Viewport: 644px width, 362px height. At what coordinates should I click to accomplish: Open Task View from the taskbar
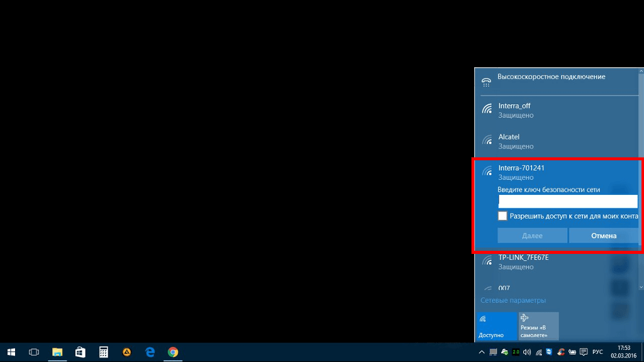[x=35, y=352]
